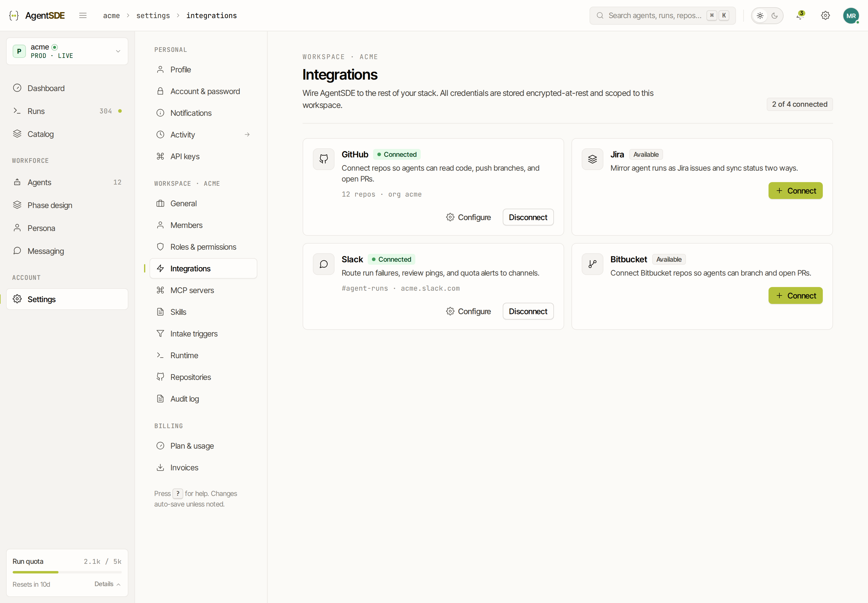Click 'Resets in 10d' text

click(x=31, y=585)
